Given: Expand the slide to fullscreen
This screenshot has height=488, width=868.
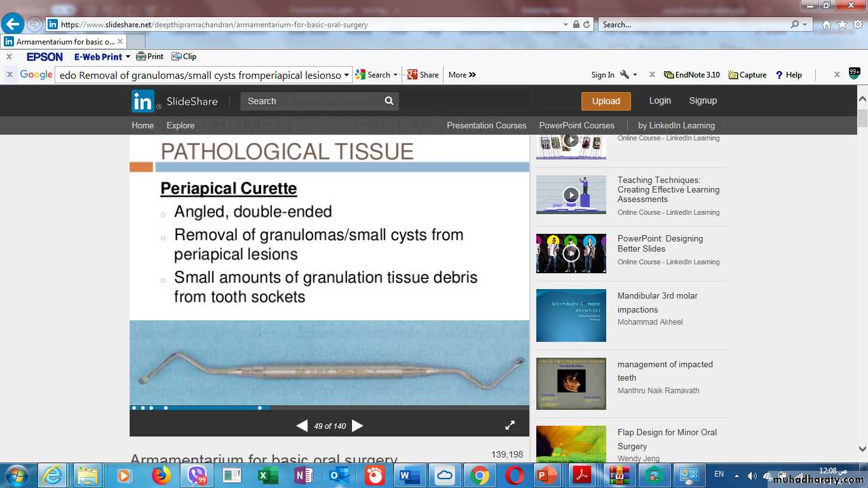Looking at the screenshot, I should click(510, 426).
